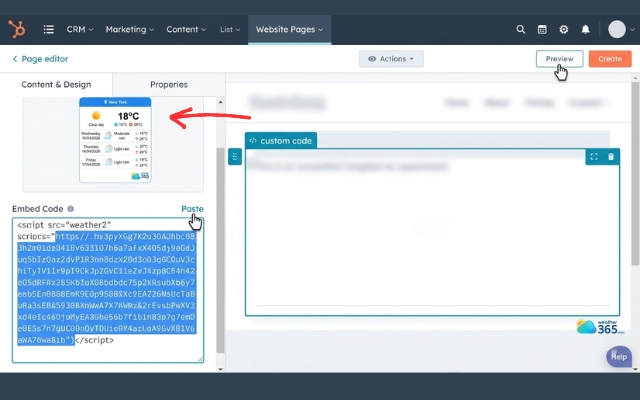
Task: Open the notifications bell
Action: (x=585, y=29)
